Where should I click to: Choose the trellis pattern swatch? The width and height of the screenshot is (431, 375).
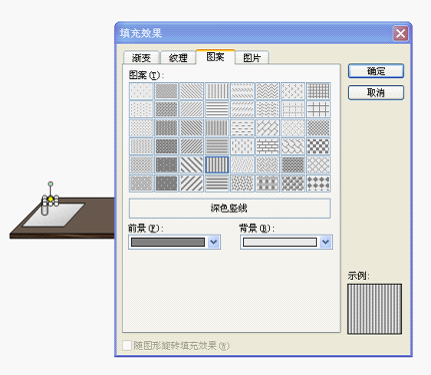293,165
